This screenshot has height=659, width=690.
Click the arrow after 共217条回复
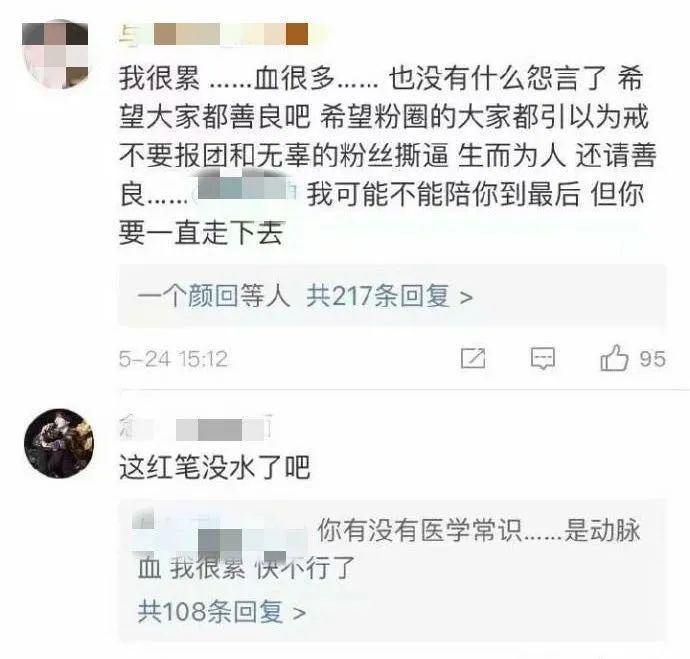pos(466,298)
